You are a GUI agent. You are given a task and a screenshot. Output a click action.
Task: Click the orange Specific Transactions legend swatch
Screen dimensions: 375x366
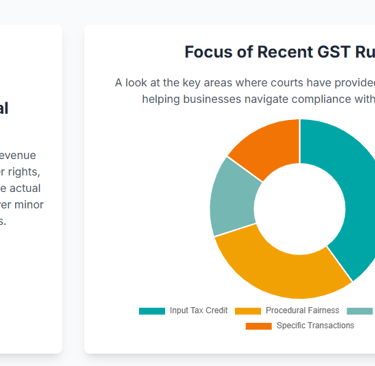pos(259,326)
